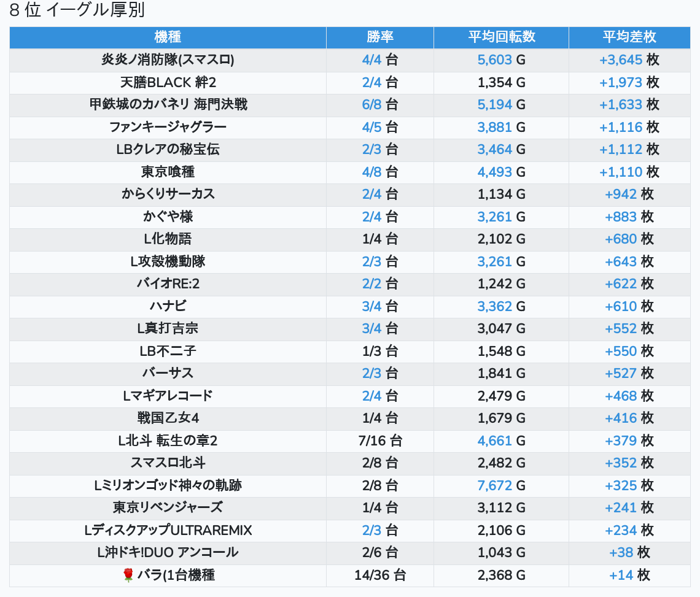The width and height of the screenshot is (700, 597).
Task: Click the rose icon beside バラ(1台機種
Action: pos(128,575)
